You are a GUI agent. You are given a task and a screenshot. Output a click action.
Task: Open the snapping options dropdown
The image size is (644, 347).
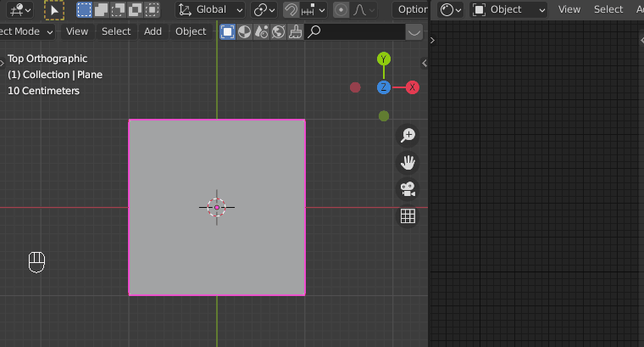pos(314,10)
